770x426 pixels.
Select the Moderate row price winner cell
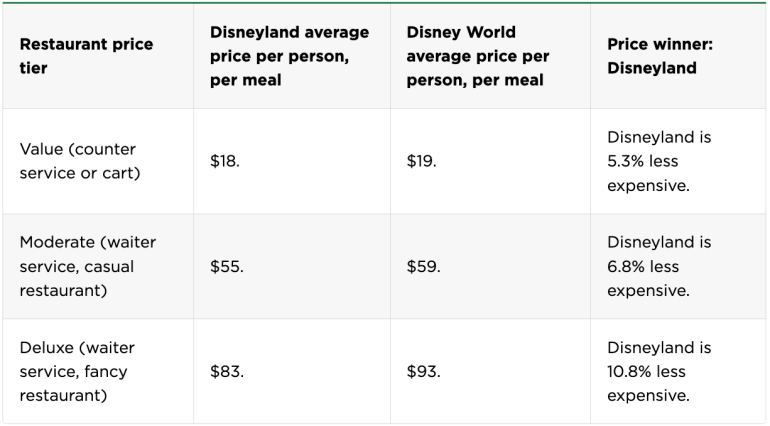coord(659,266)
